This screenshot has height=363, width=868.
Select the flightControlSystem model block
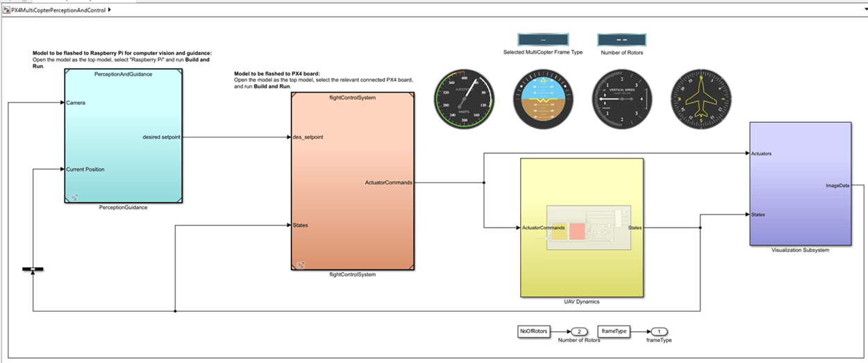(x=352, y=180)
